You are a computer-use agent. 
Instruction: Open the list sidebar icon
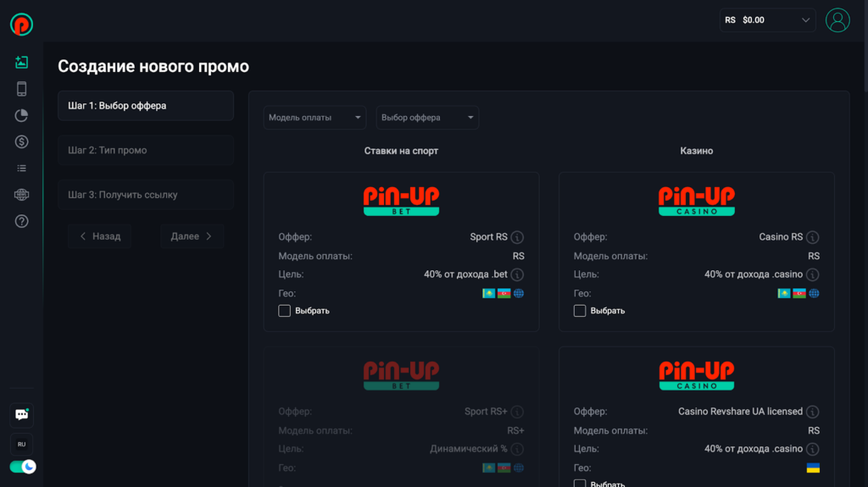pos(21,169)
